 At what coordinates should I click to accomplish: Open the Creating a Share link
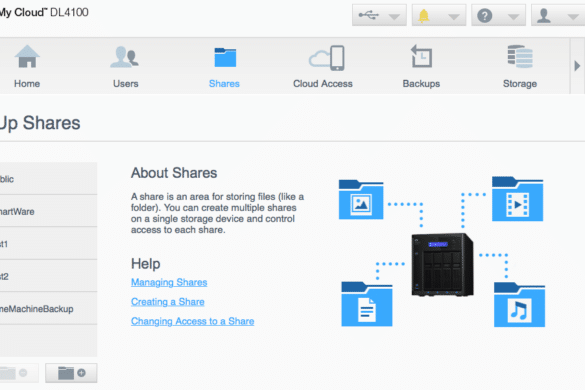(x=168, y=302)
